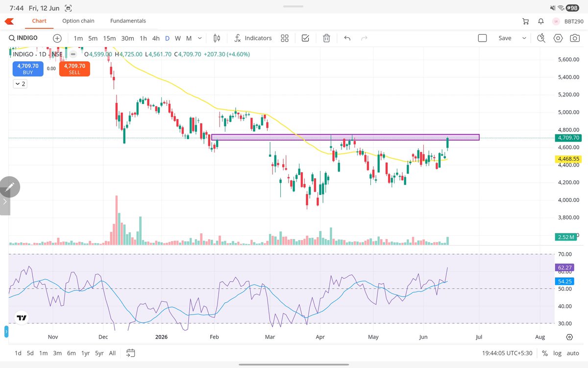The image size is (588, 368).
Task: Set the range to 5d
Action: (x=30, y=353)
